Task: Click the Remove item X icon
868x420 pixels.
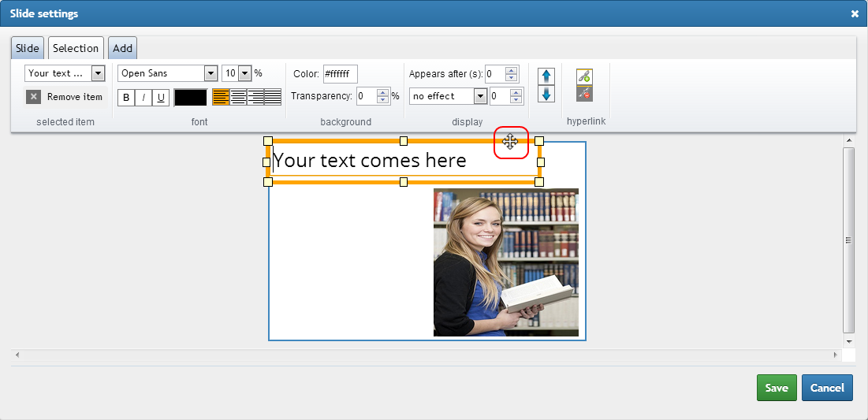Action: coord(34,97)
